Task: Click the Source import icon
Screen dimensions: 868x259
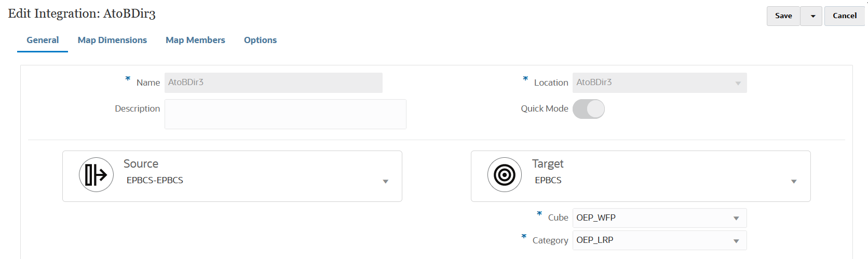Action: click(x=96, y=175)
